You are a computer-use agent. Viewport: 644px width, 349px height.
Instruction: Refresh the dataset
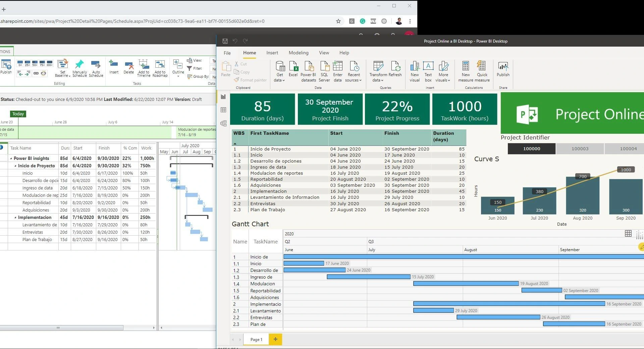[x=396, y=68]
